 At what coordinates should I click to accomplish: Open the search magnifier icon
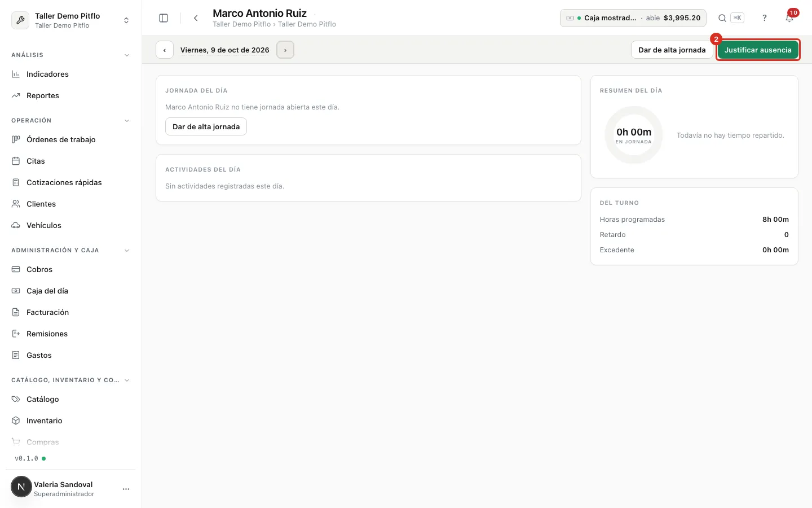[722, 18]
